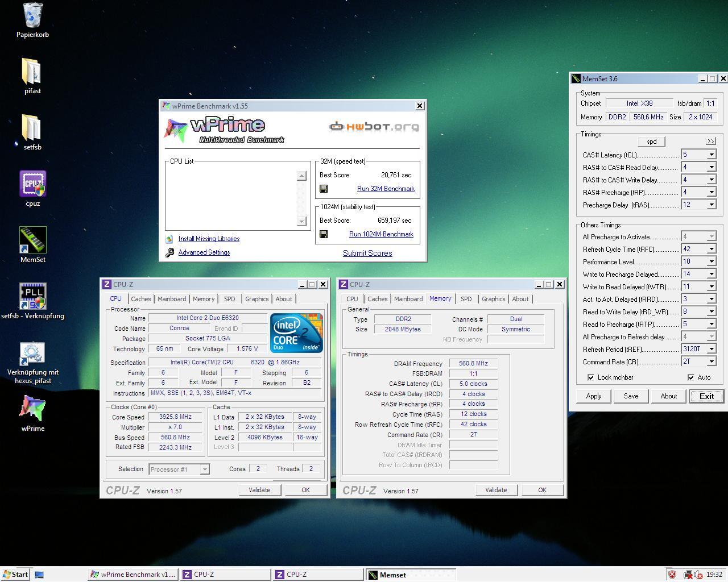
Task: Click the network tray icon
Action: (688, 575)
